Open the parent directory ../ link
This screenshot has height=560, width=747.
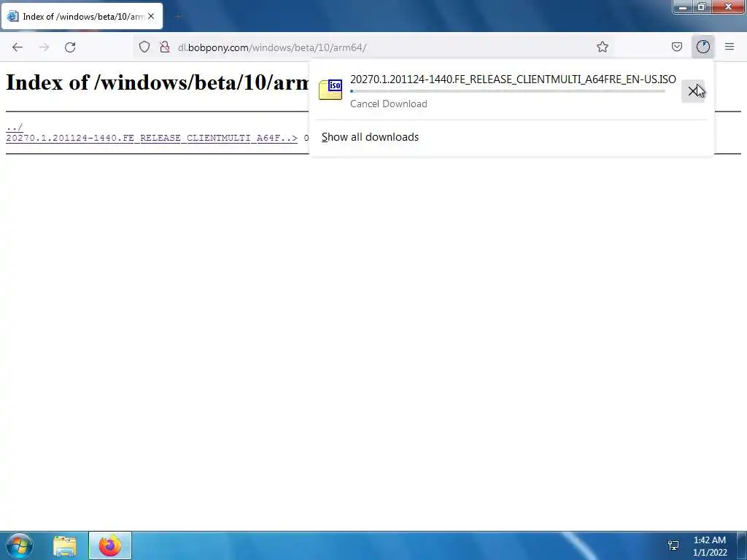point(15,128)
